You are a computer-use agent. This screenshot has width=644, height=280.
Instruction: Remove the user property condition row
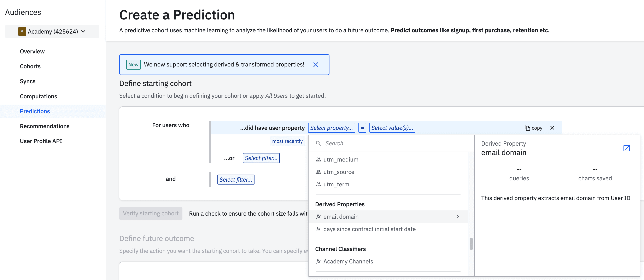(552, 128)
